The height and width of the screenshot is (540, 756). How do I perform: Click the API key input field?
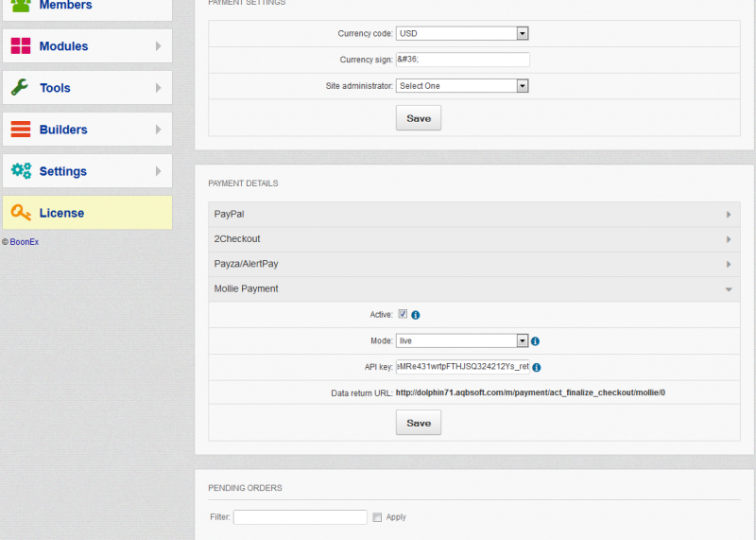coord(462,367)
